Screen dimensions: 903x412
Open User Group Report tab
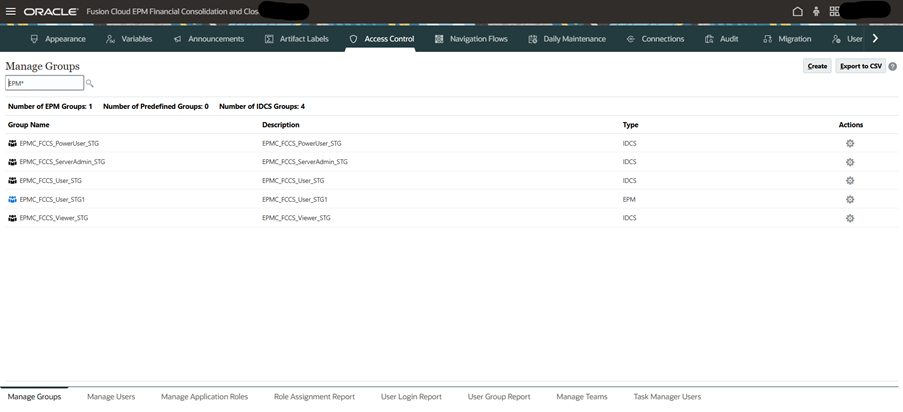[x=499, y=396]
